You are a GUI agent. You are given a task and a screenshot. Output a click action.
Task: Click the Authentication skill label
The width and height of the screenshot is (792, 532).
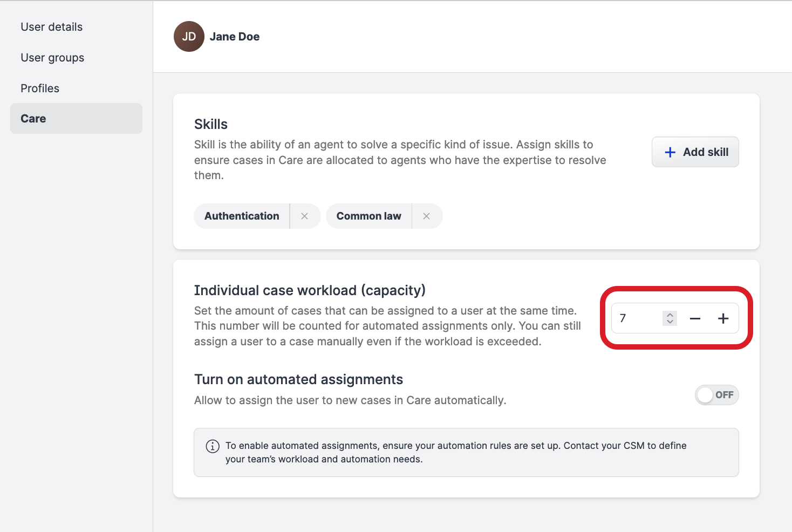[x=242, y=216]
